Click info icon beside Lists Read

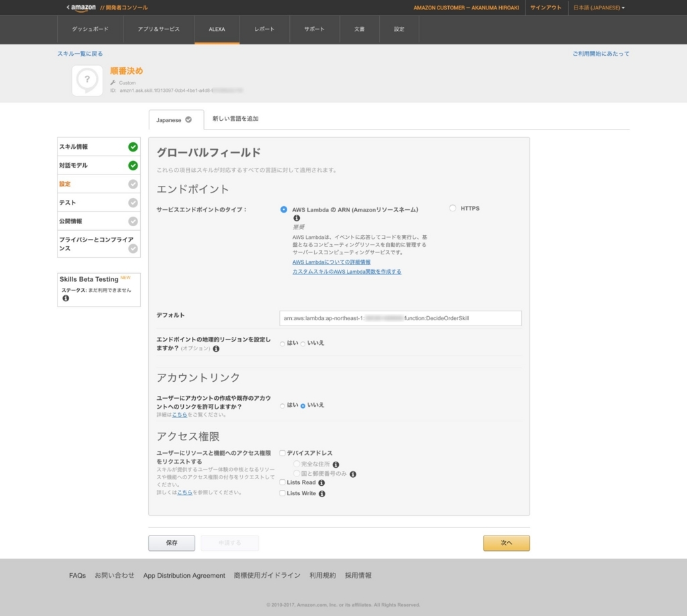click(321, 483)
